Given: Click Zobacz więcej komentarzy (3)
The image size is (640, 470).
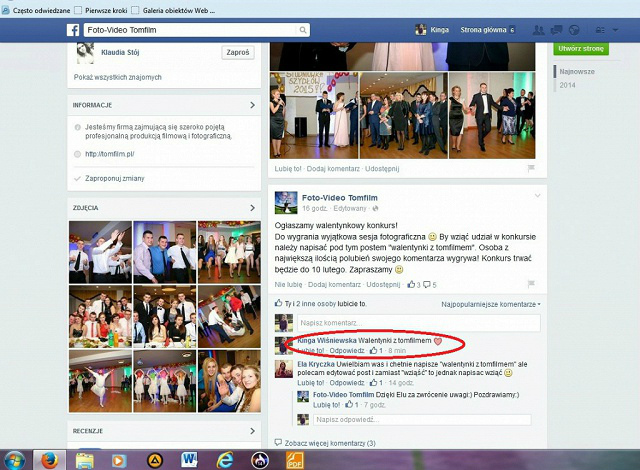Looking at the screenshot, I should [330, 443].
